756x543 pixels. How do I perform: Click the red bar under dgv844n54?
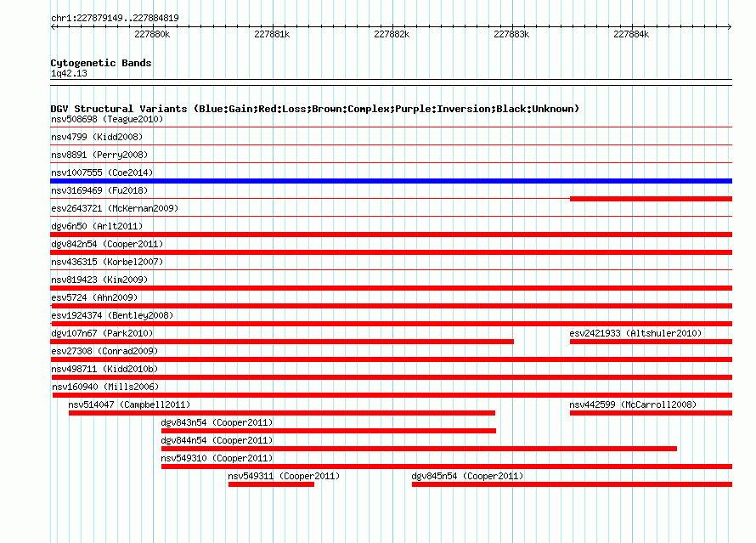point(419,449)
